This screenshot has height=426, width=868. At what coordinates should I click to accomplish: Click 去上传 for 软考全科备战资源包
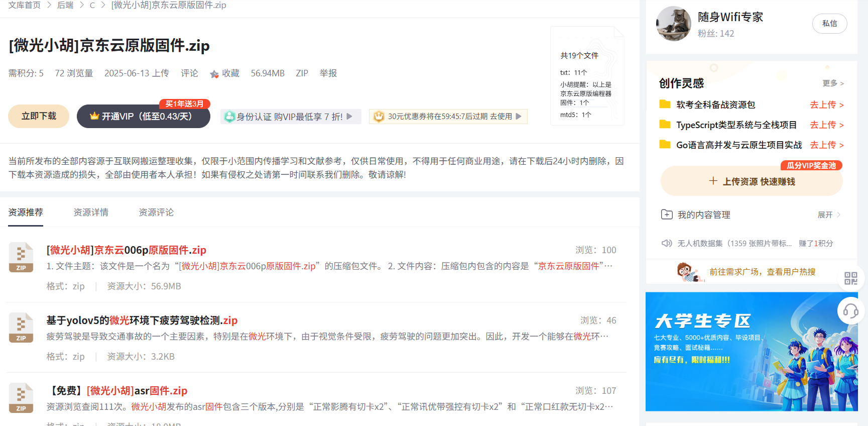click(827, 104)
